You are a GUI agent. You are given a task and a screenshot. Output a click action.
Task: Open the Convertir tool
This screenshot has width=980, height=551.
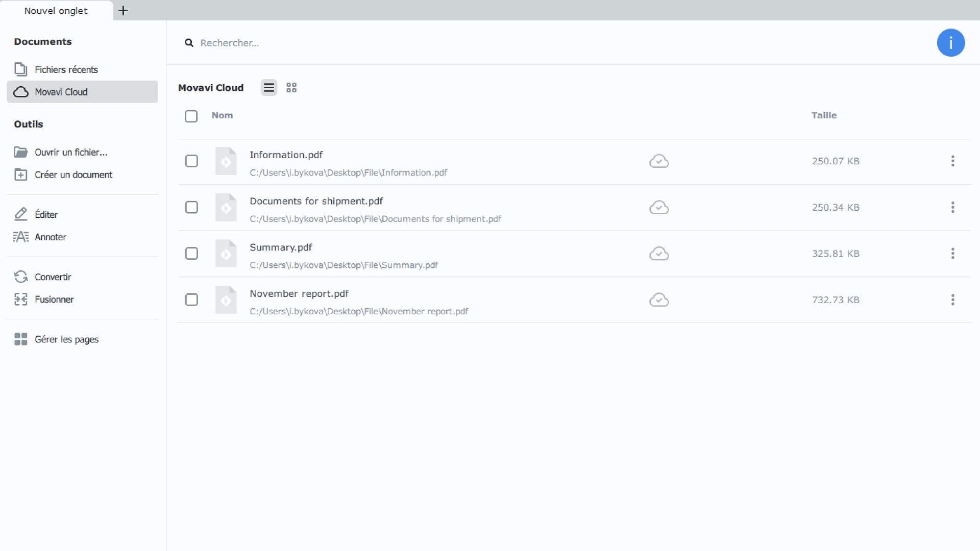coord(82,277)
